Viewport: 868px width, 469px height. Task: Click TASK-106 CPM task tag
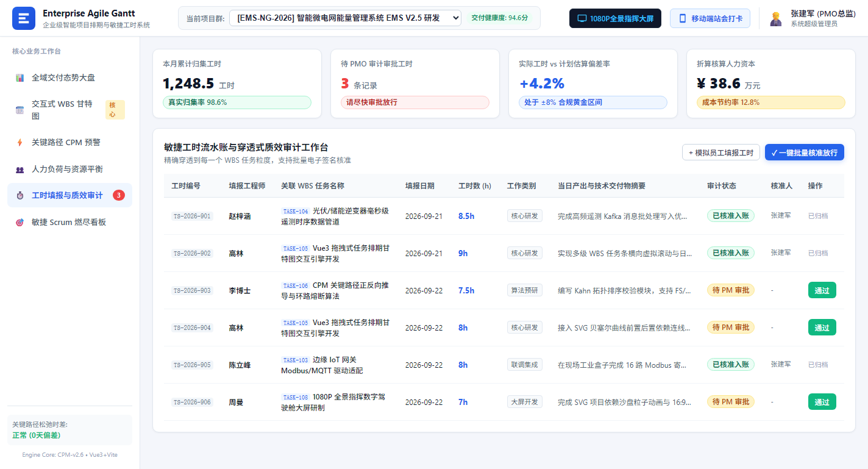(x=296, y=285)
